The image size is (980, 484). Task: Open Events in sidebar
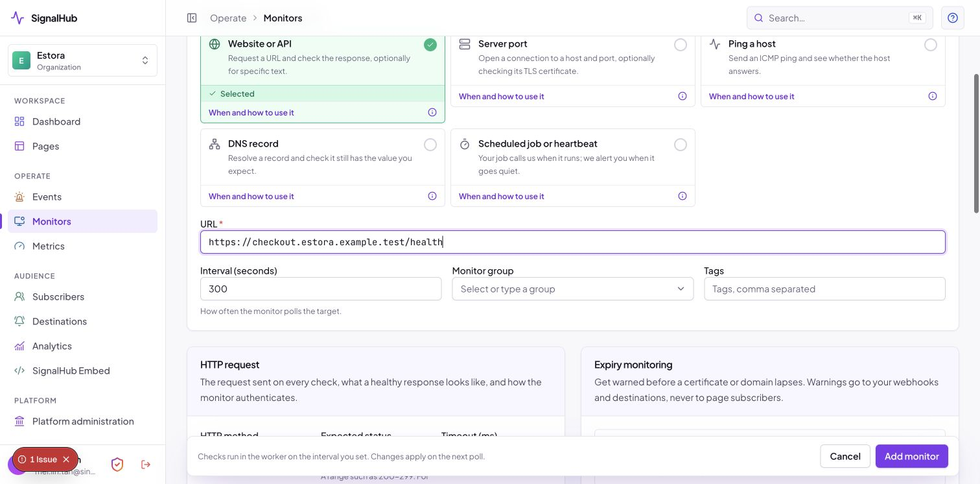(x=82, y=197)
